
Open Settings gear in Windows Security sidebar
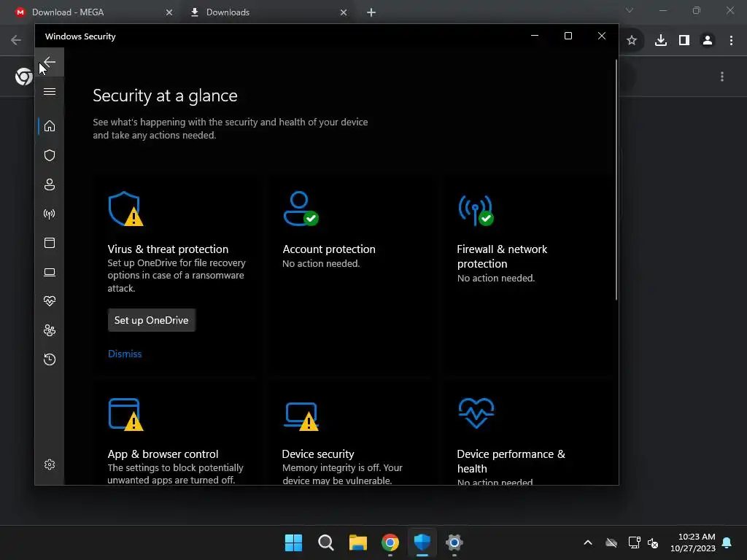click(x=50, y=464)
